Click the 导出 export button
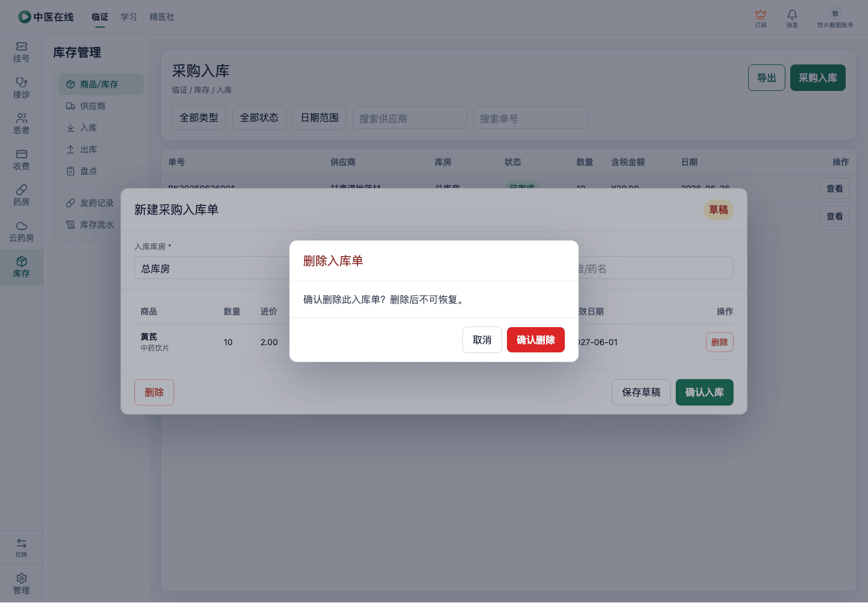The image size is (868, 603). tap(767, 78)
